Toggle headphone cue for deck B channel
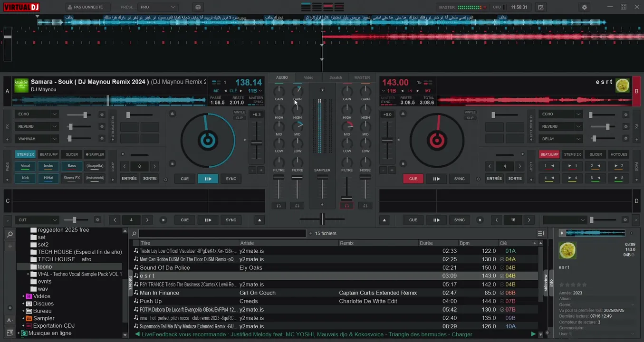644x342 pixels. click(347, 206)
